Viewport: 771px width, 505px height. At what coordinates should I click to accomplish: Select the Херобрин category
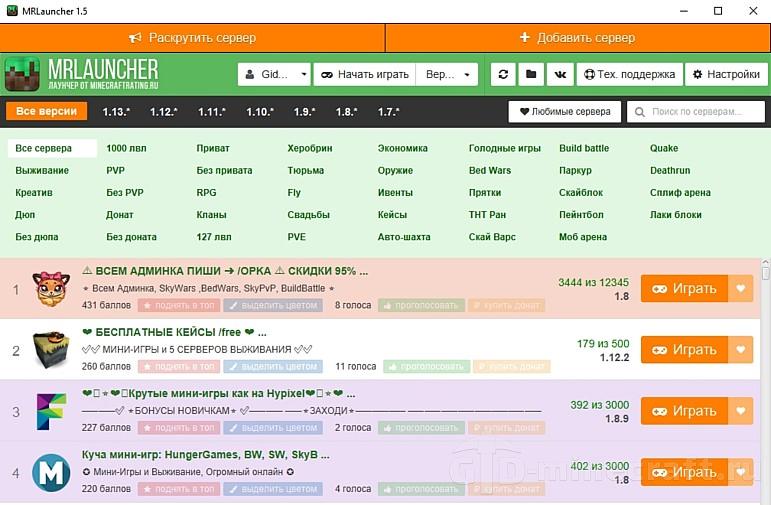pyautogui.click(x=310, y=149)
